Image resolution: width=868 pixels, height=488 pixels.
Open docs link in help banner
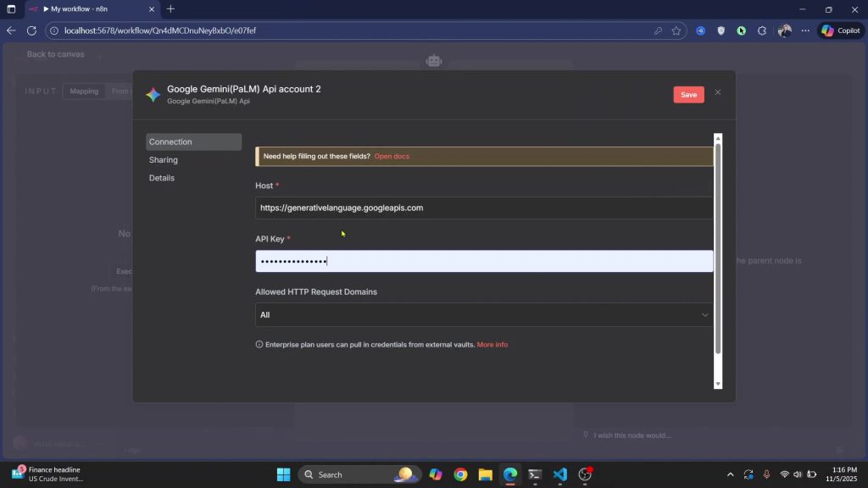pos(392,157)
